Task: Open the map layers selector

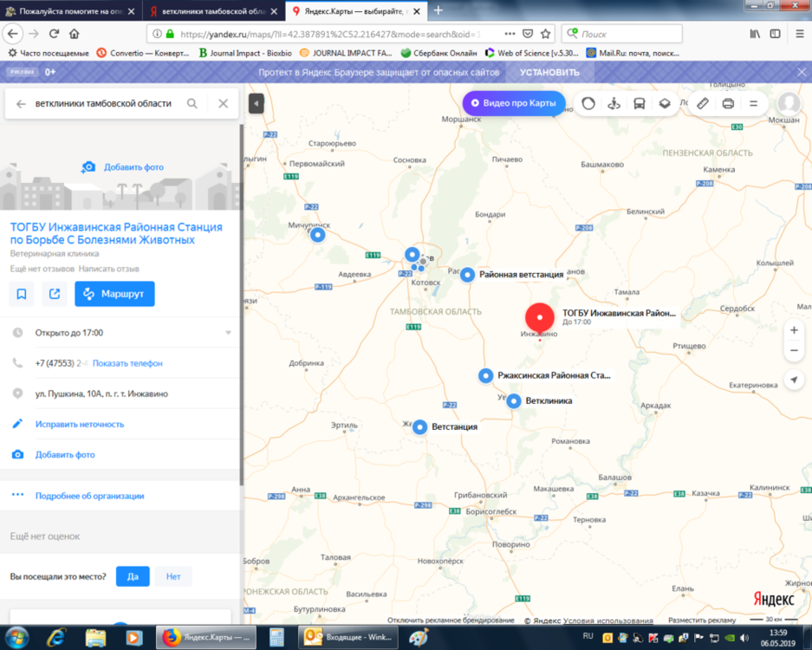Action: point(665,103)
